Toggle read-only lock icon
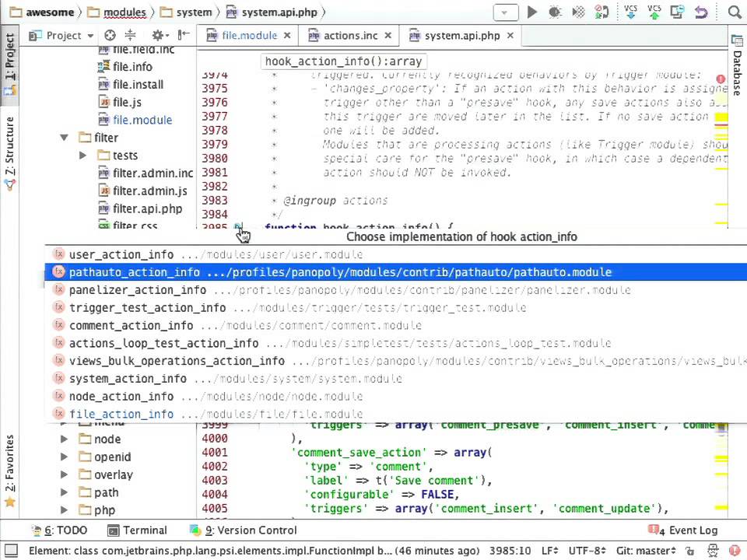This screenshot has width=747, height=560. click(689, 551)
